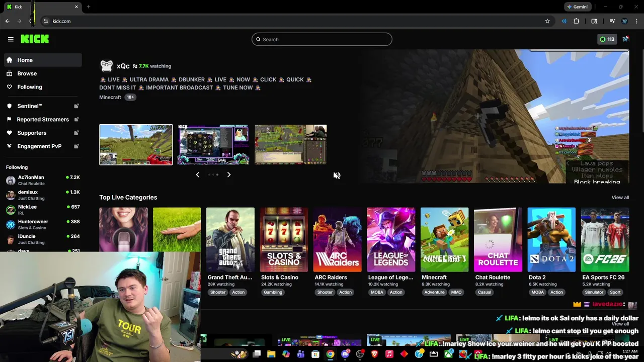The image size is (644, 362).
Task: Click the Casual tag under Chat Roulette
Action: coord(485,292)
